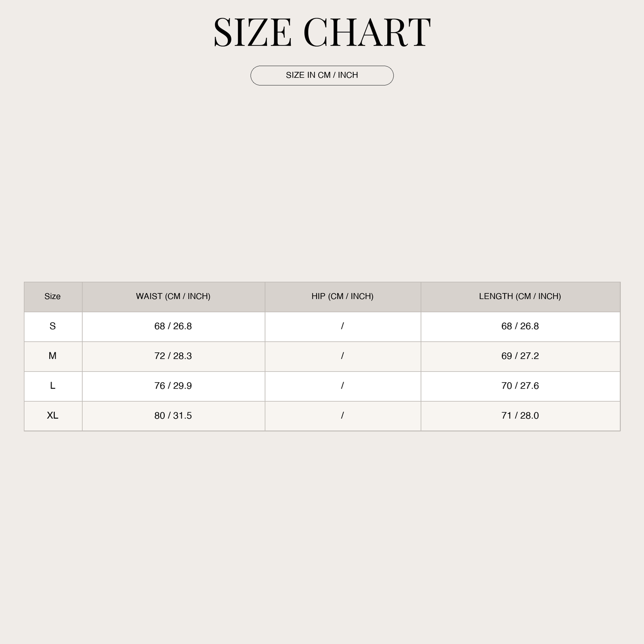
Task: Select the HIP (CM / INCH) column header
Action: point(343,297)
